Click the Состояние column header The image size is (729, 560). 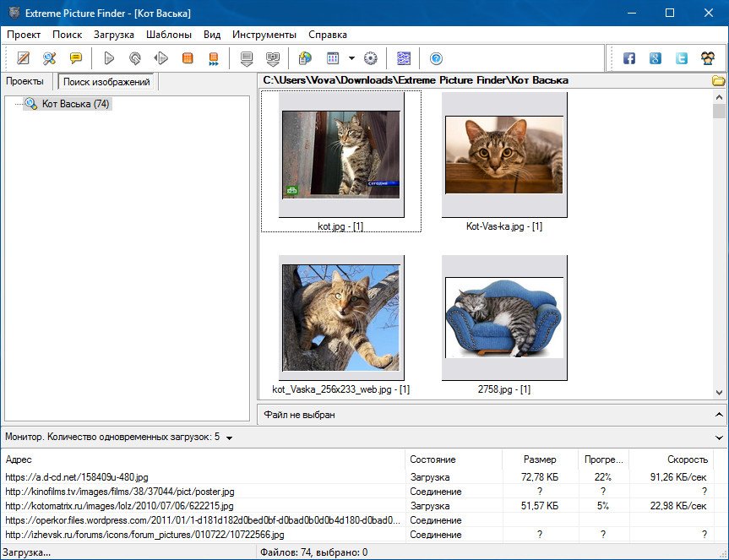click(x=454, y=459)
